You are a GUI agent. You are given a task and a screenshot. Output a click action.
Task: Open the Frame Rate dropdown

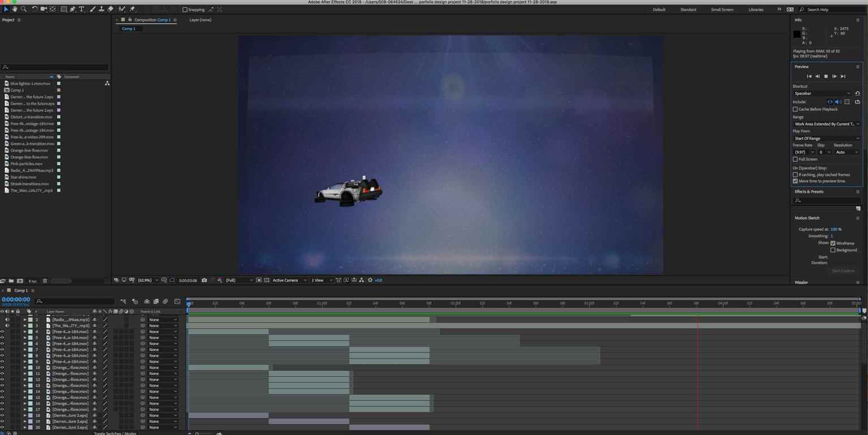[x=804, y=152]
